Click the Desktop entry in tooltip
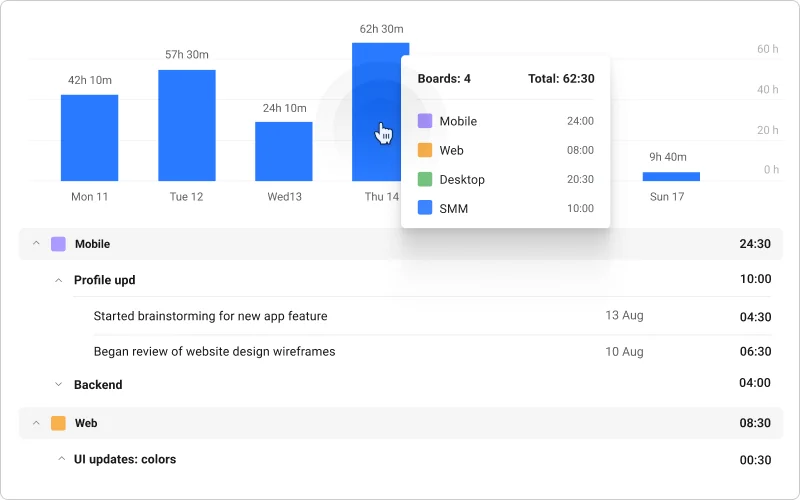Viewport: 800px width, 500px height. [462, 180]
